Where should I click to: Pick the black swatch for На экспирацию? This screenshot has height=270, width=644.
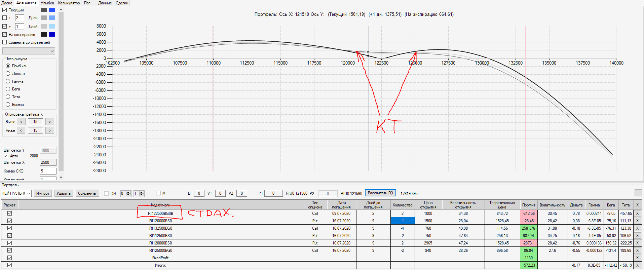[44, 34]
